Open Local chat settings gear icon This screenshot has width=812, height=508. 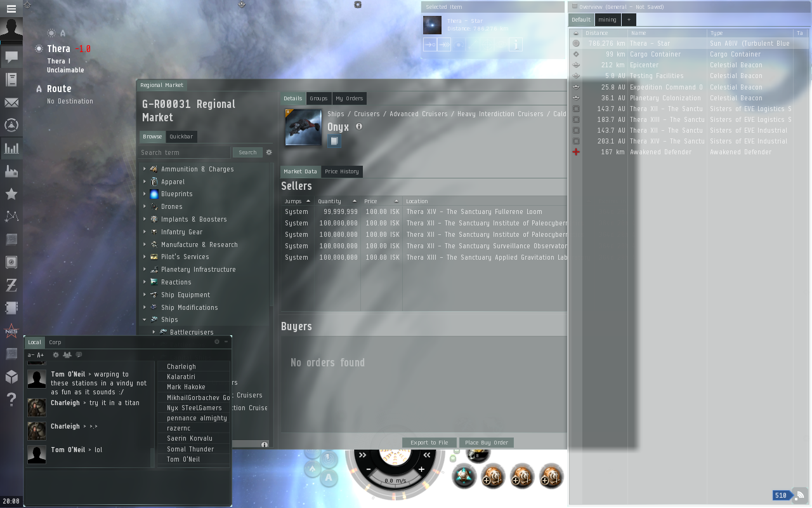pyautogui.click(x=56, y=355)
